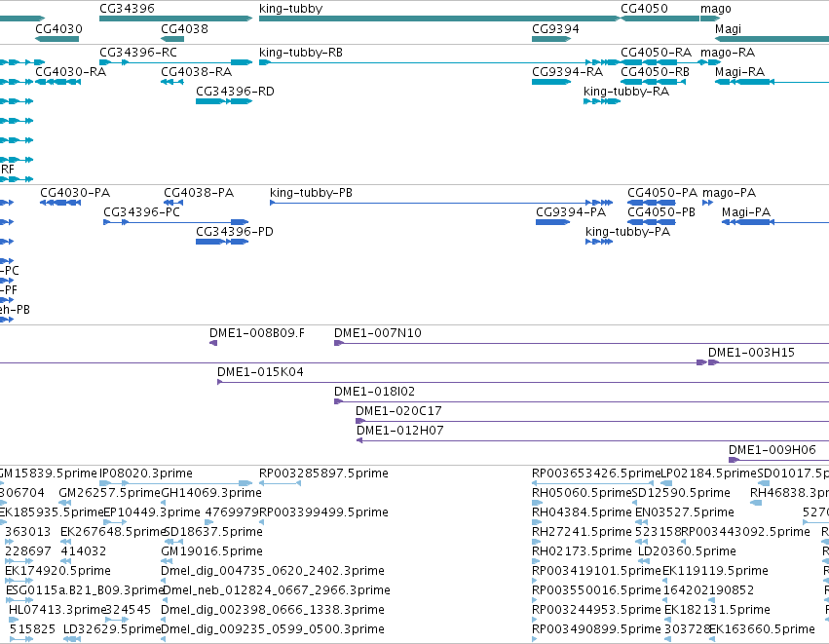
Task: Click the CG4030 gene label
Action: (58, 28)
